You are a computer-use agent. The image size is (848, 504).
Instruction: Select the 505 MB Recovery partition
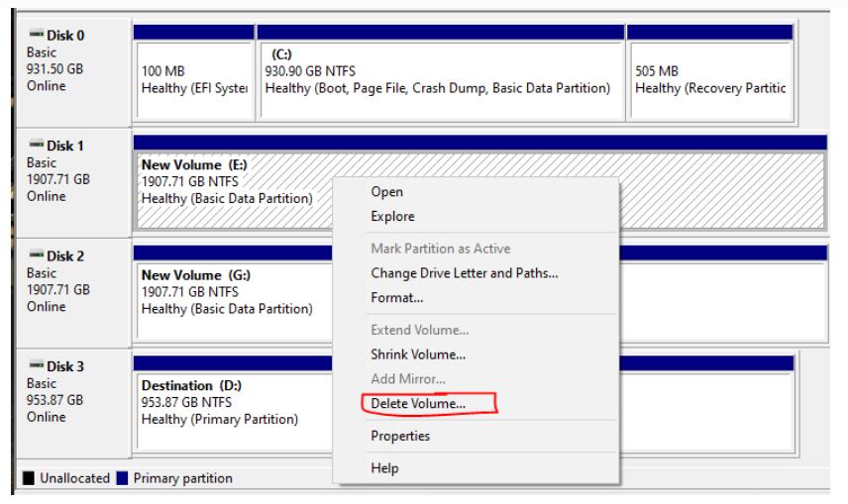[709, 79]
